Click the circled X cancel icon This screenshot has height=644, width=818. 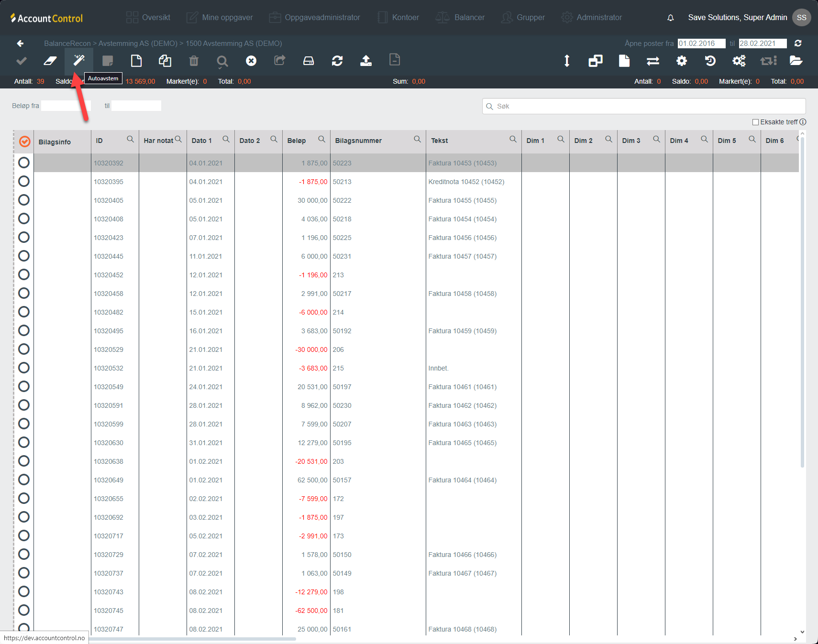pos(251,61)
